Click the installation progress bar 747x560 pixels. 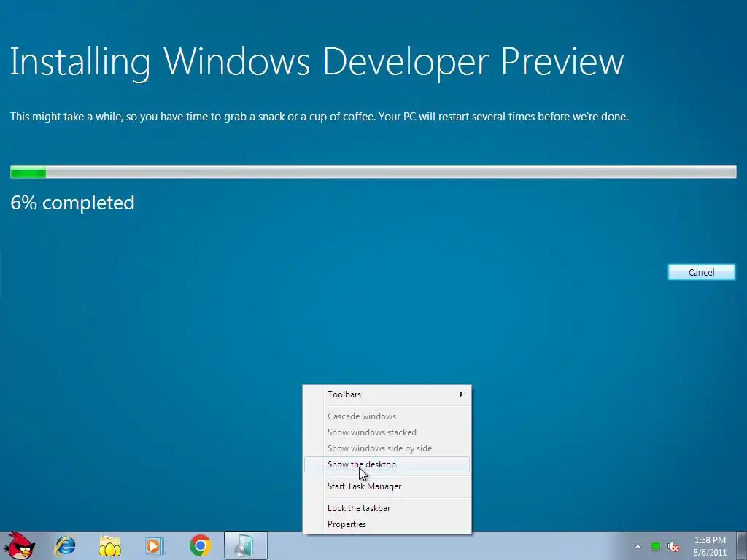coord(373,172)
